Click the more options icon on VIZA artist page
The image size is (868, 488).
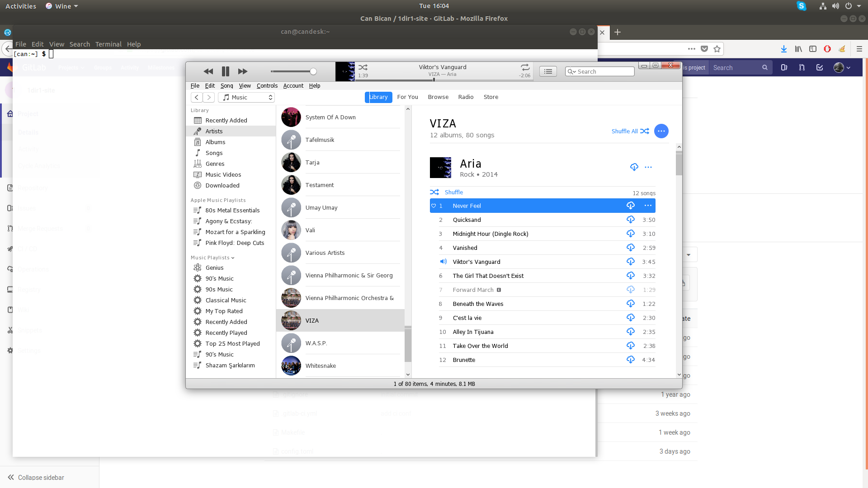tap(662, 131)
